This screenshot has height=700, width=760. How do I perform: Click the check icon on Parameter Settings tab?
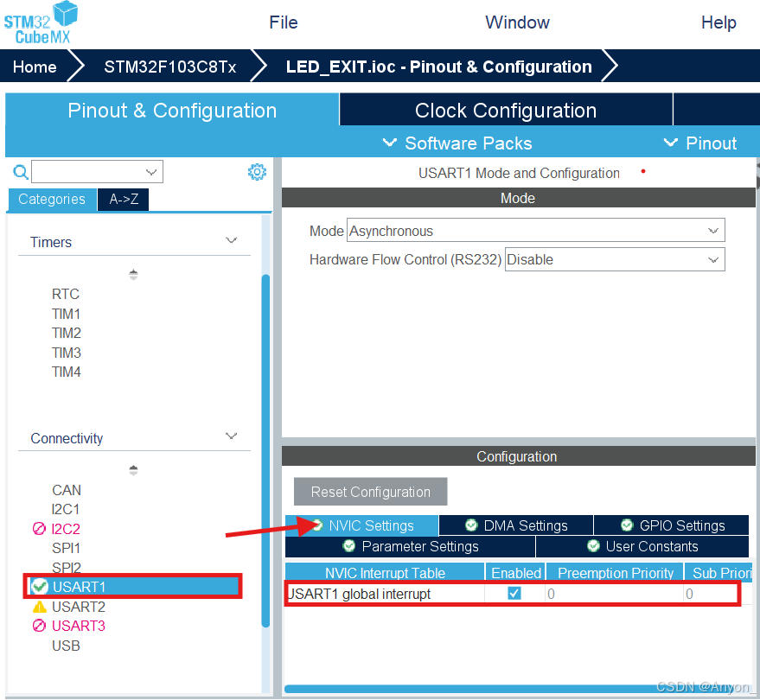tap(349, 546)
